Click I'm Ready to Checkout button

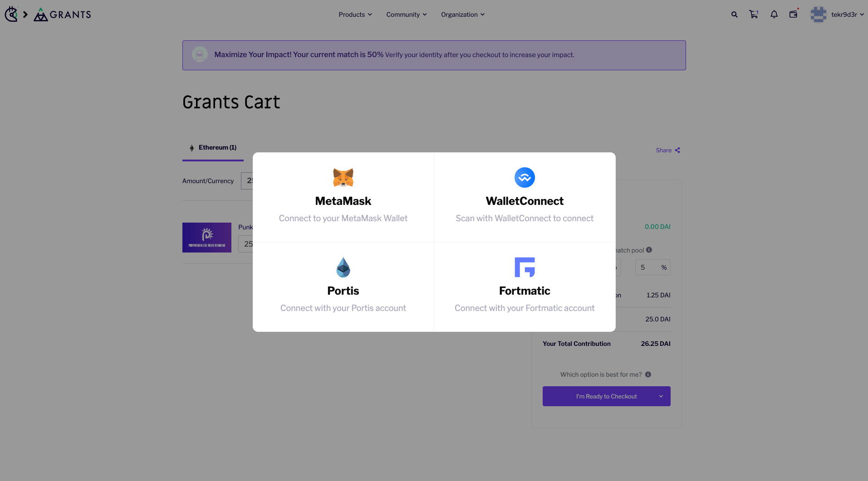coord(606,396)
